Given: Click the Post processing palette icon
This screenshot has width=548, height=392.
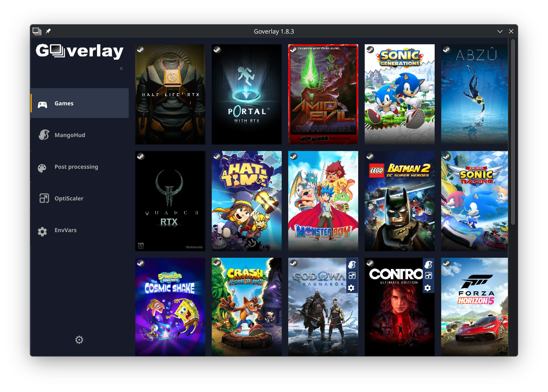Looking at the screenshot, I should 42,168.
